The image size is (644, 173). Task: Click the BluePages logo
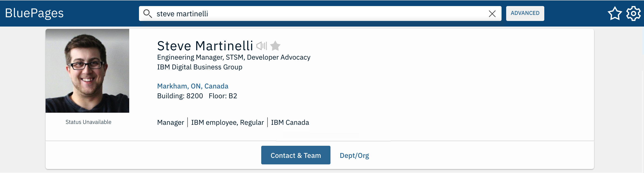tap(34, 13)
